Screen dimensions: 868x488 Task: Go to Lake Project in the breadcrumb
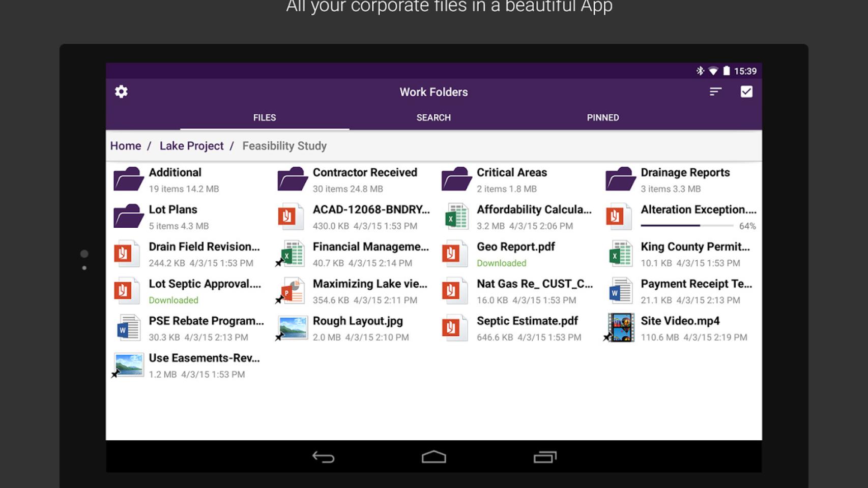pyautogui.click(x=191, y=146)
